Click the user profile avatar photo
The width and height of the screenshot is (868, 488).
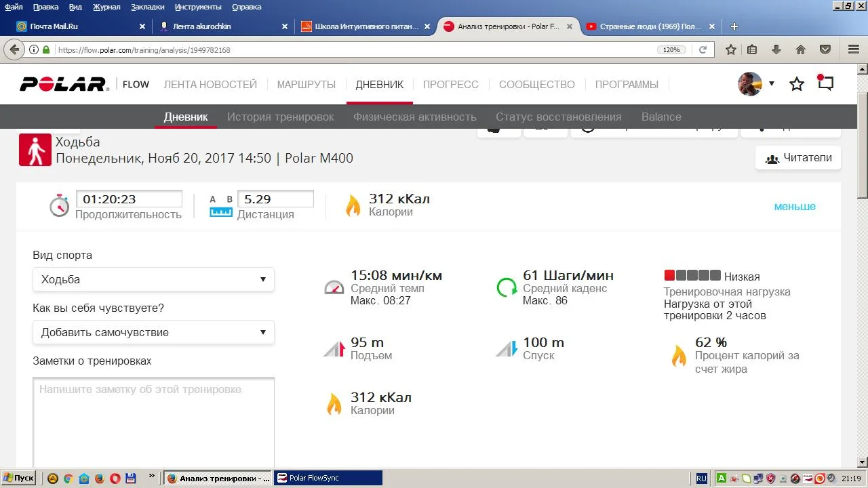(750, 84)
